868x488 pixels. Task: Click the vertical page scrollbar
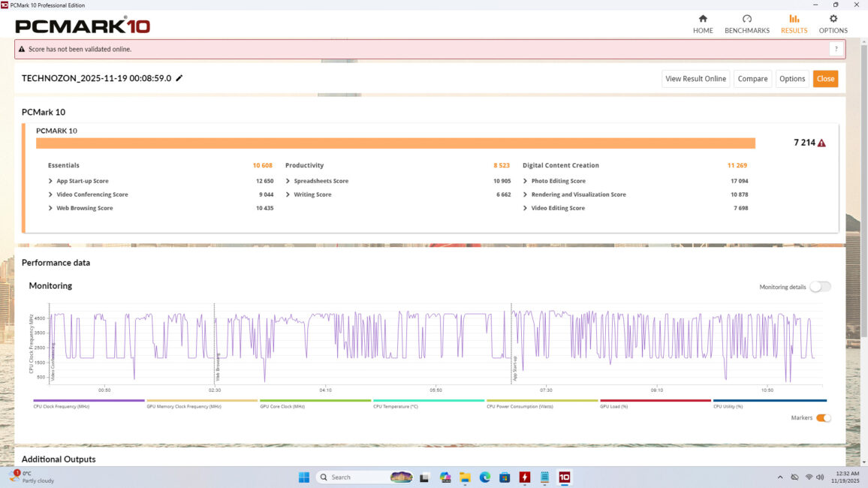pos(863,191)
